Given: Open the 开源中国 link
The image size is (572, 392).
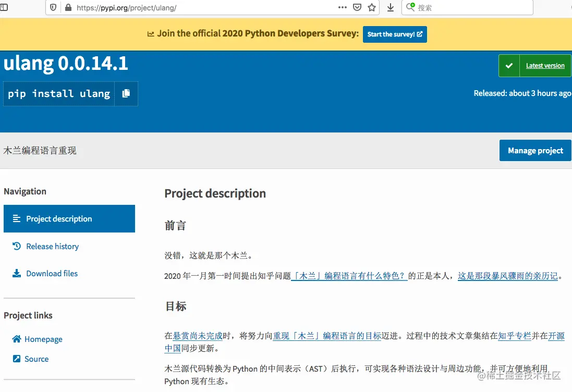Looking at the screenshot, I should click(556, 336).
